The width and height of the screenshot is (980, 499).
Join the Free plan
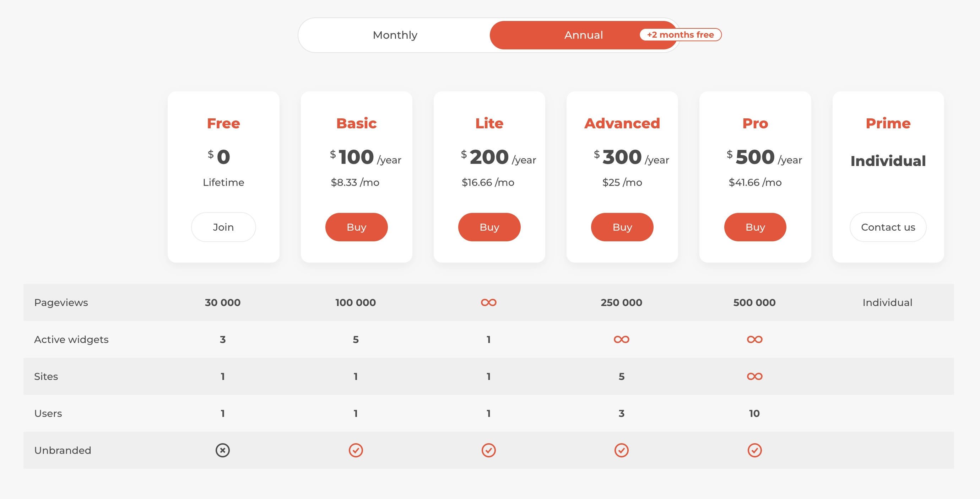tap(223, 227)
